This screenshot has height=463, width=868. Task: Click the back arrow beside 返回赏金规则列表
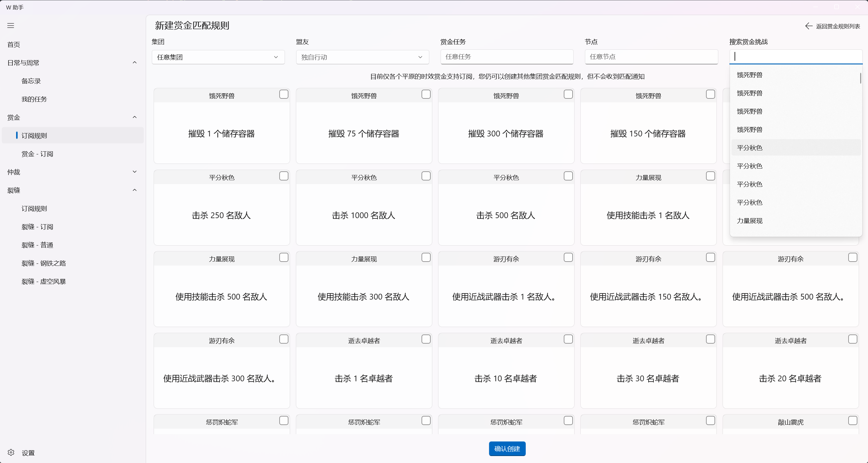click(808, 26)
